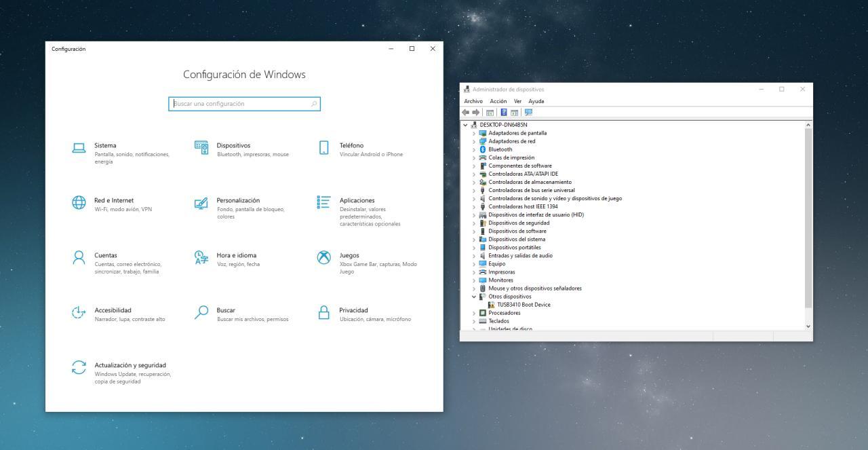The height and width of the screenshot is (450, 868).
Task: Open the Buscar settings category
Action: click(x=241, y=314)
